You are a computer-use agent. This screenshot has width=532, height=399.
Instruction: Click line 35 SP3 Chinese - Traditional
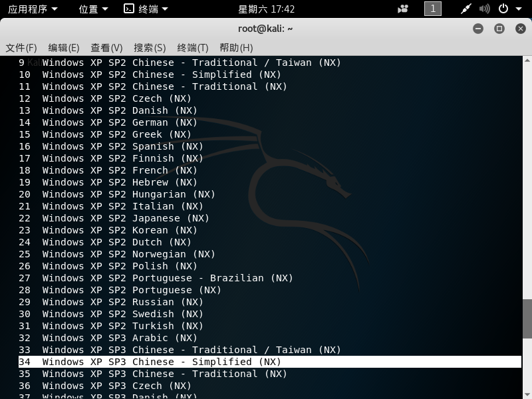tap(153, 374)
